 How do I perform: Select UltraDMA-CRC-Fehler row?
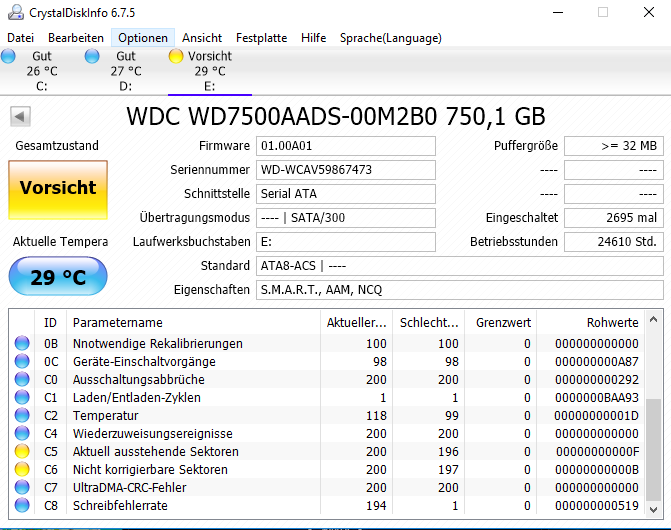coord(327,487)
